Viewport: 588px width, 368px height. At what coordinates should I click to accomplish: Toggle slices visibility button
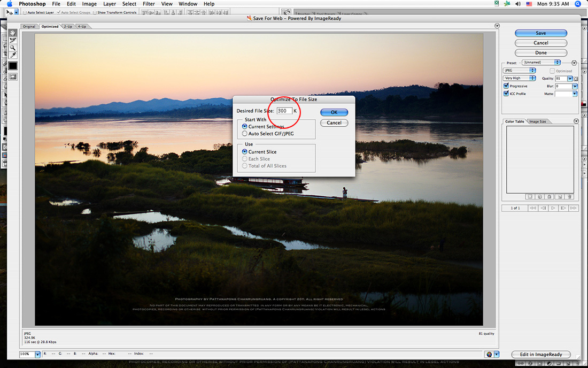click(x=12, y=77)
